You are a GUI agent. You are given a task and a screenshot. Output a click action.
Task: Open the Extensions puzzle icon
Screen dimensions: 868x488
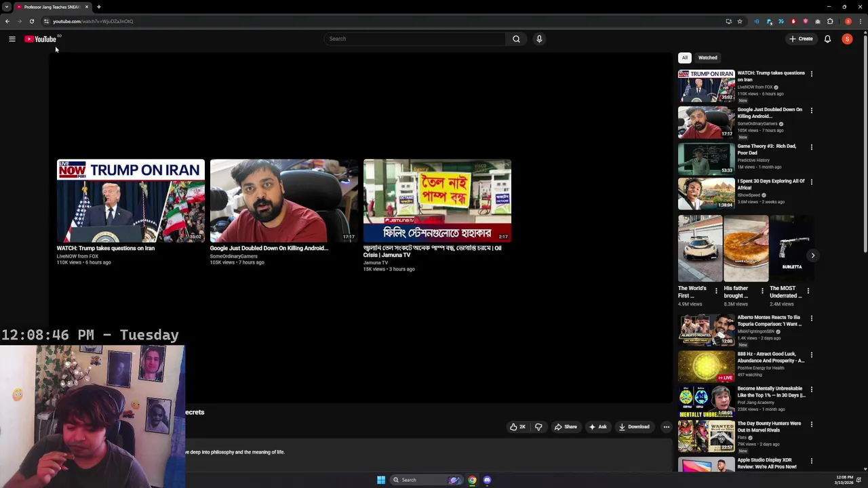[830, 21]
